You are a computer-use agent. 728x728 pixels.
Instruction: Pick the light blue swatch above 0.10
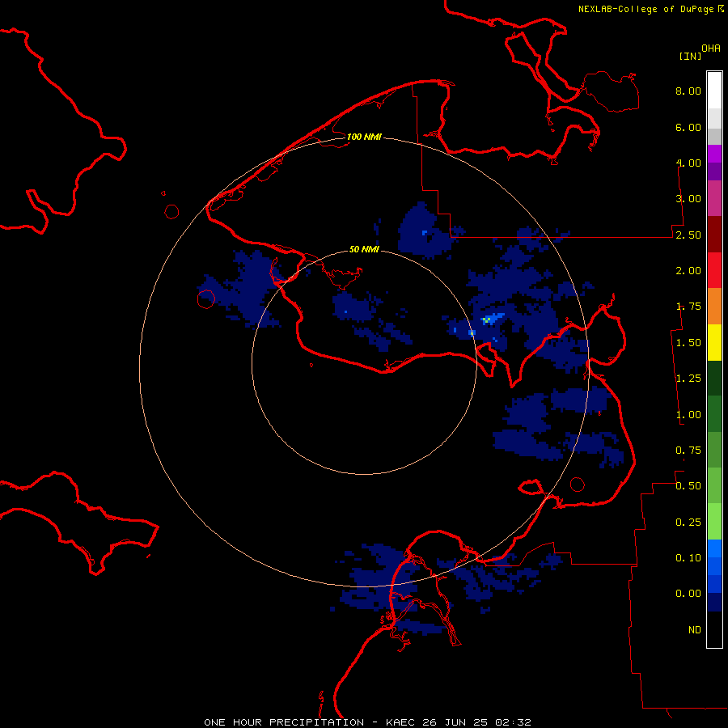click(714, 548)
